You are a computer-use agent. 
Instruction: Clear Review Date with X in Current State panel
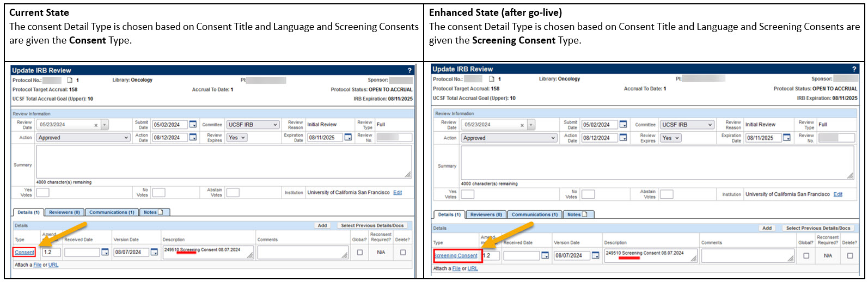point(96,125)
